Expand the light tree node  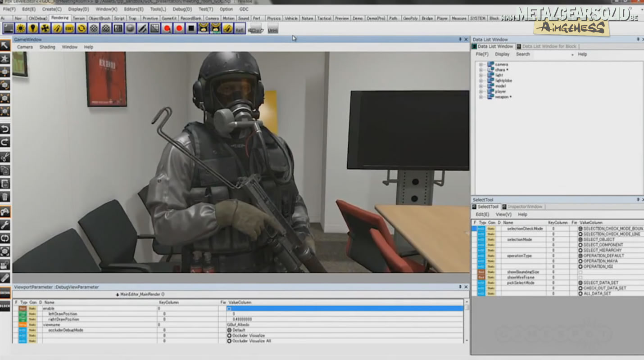click(481, 75)
